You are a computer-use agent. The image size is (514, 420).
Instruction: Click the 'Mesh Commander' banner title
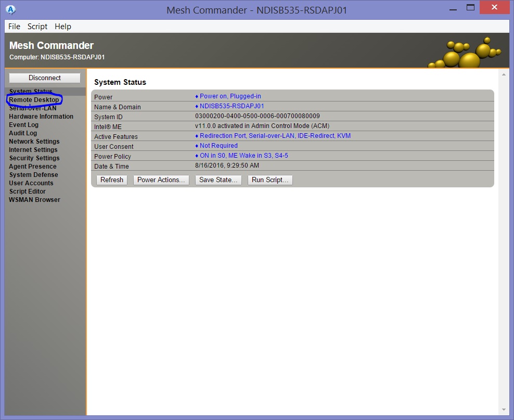pos(52,45)
